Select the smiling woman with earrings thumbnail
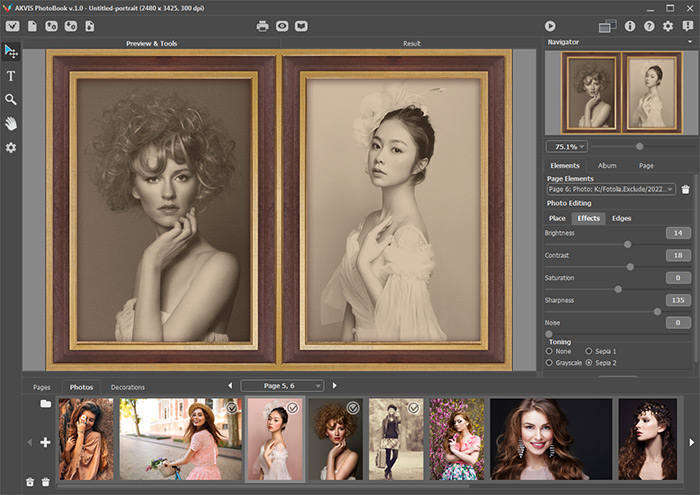This screenshot has height=495, width=700. click(x=551, y=439)
